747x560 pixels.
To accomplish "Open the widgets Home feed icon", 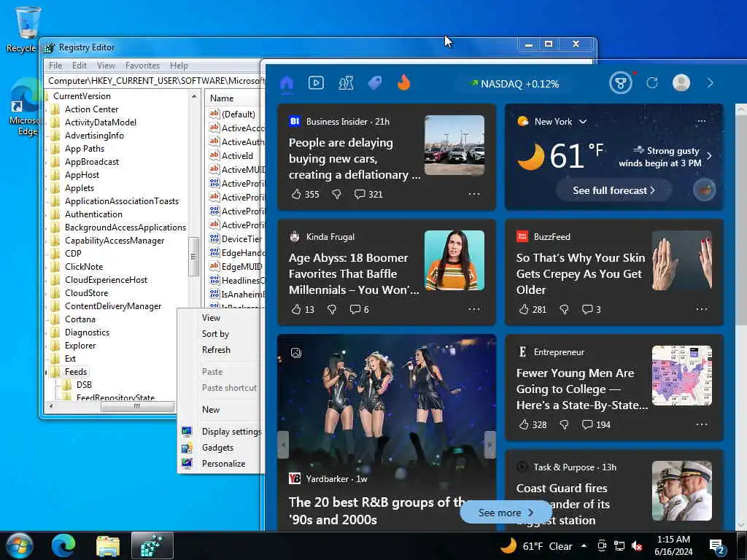I will click(x=286, y=83).
